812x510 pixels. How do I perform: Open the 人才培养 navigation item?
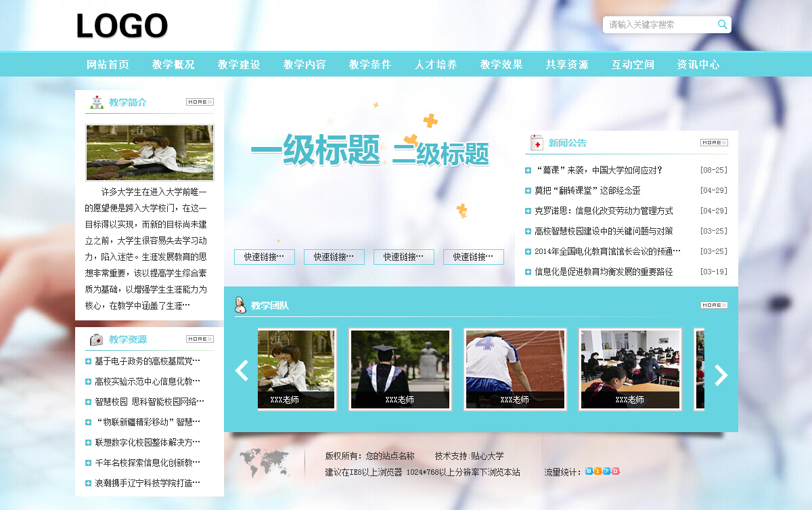pyautogui.click(x=436, y=65)
